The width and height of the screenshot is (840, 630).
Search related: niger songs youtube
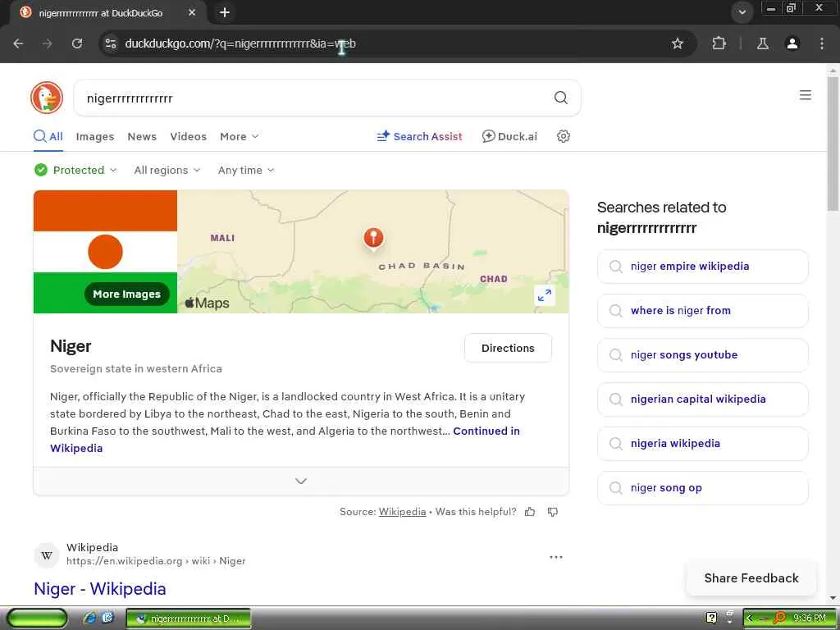(702, 355)
